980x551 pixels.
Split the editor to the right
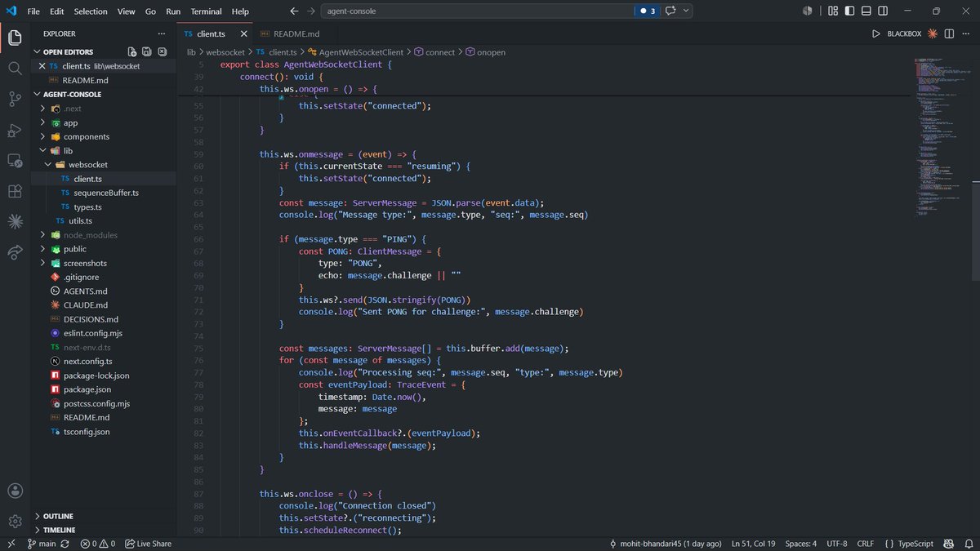click(x=949, y=33)
